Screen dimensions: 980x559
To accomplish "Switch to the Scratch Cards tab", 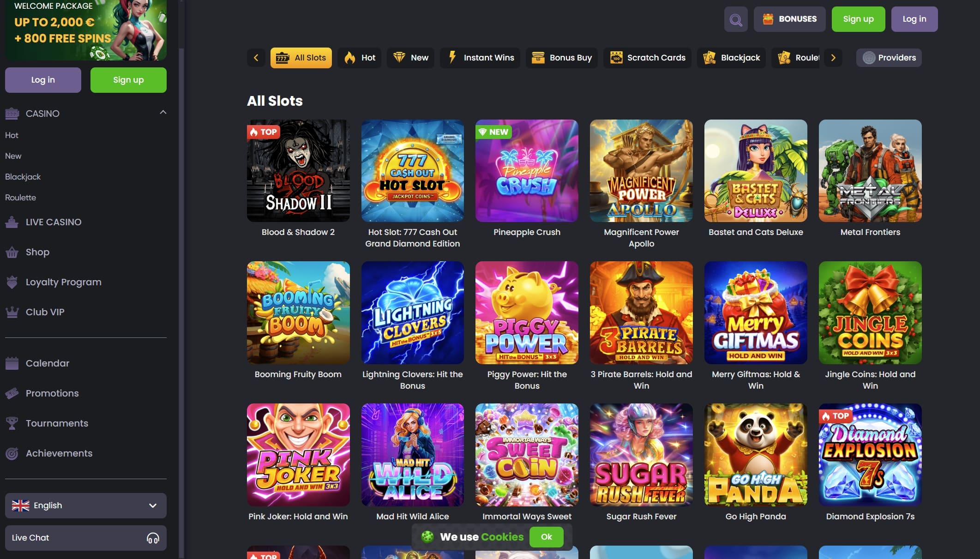I will (x=647, y=58).
